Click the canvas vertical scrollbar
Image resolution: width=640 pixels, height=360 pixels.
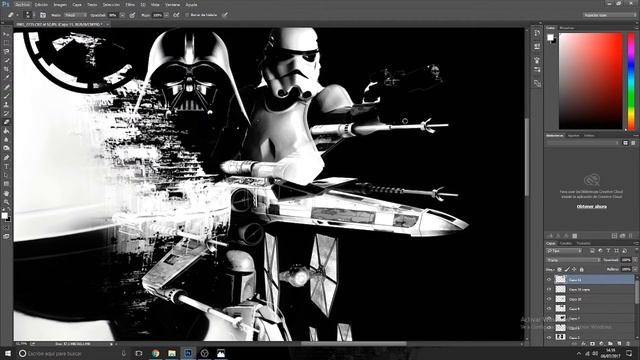pos(527,157)
